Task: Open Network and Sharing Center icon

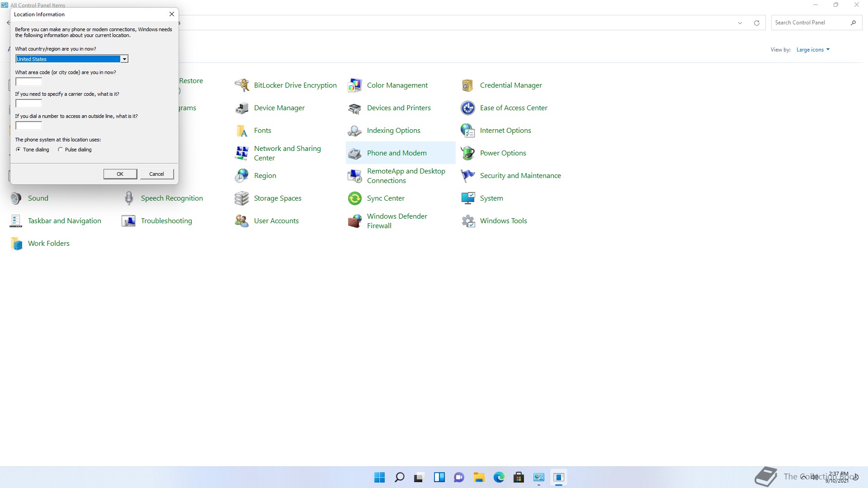Action: 242,153
